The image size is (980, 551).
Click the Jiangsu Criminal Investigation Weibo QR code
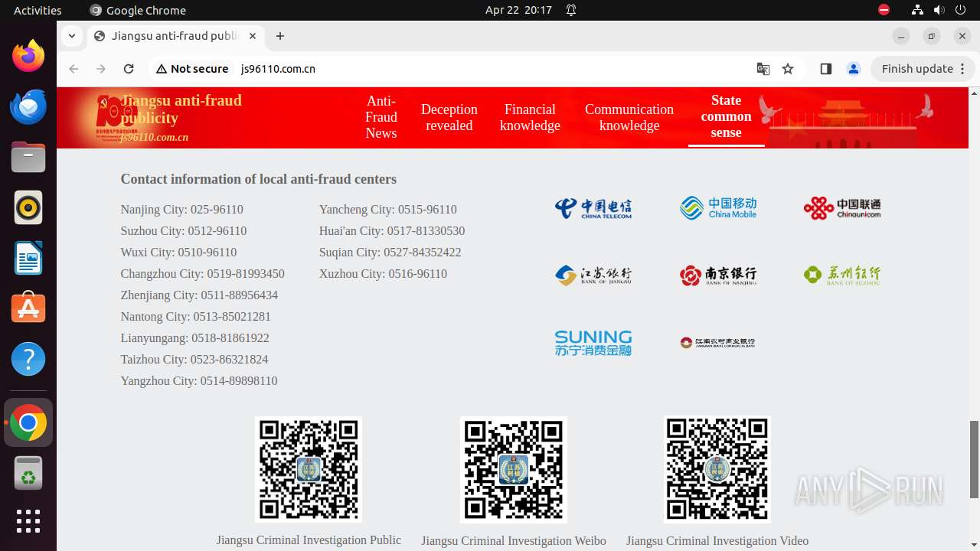pyautogui.click(x=514, y=470)
